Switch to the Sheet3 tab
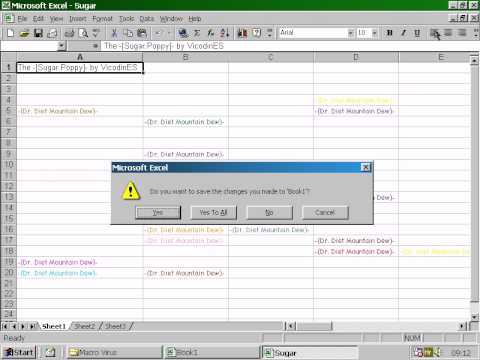Screen dimensions: 480x360 click(115, 326)
